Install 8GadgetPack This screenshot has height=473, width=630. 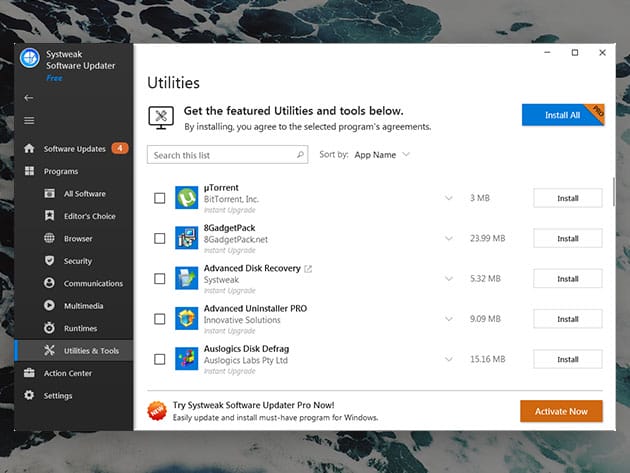568,238
